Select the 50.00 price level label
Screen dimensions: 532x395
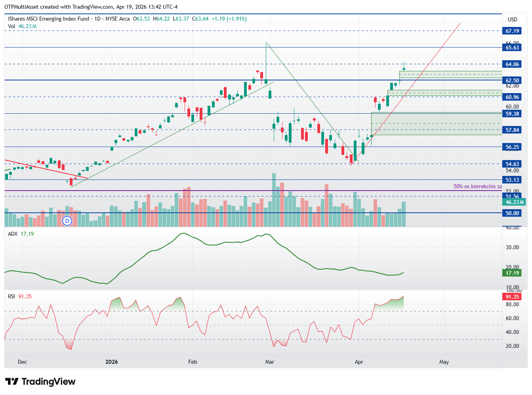click(x=512, y=213)
